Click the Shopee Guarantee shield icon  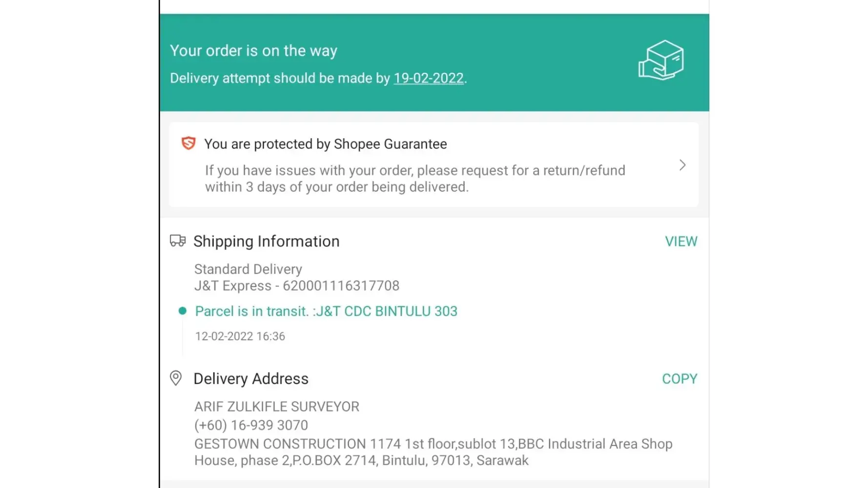point(188,143)
